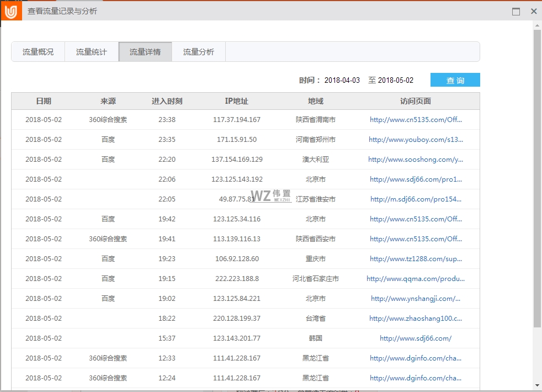Click the orange app logo icon
The height and width of the screenshot is (392, 542).
pyautogui.click(x=11, y=10)
